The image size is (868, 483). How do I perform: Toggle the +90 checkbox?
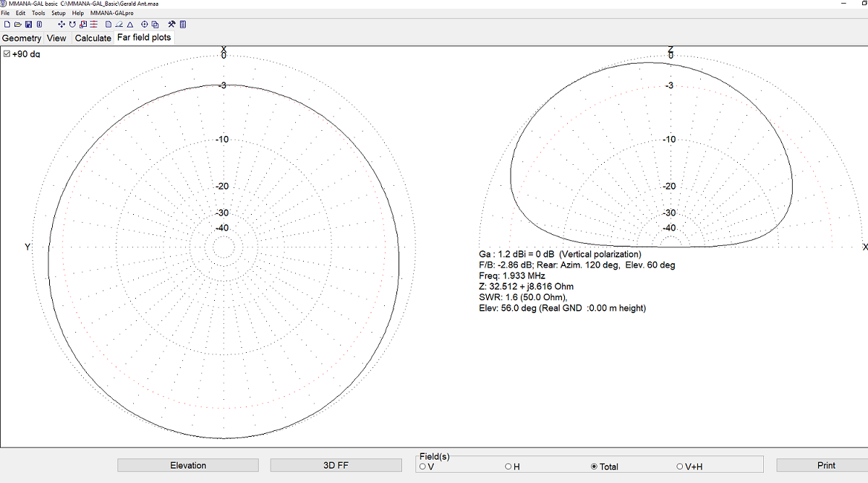(7, 54)
